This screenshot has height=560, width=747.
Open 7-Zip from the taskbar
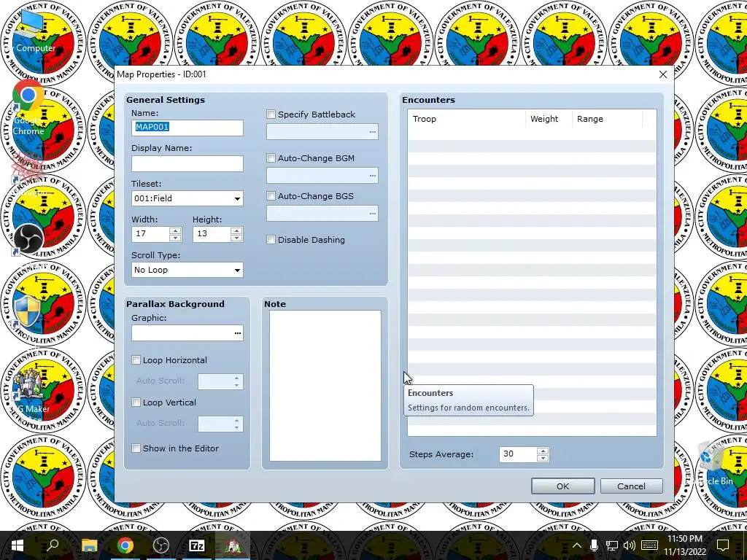(x=197, y=545)
